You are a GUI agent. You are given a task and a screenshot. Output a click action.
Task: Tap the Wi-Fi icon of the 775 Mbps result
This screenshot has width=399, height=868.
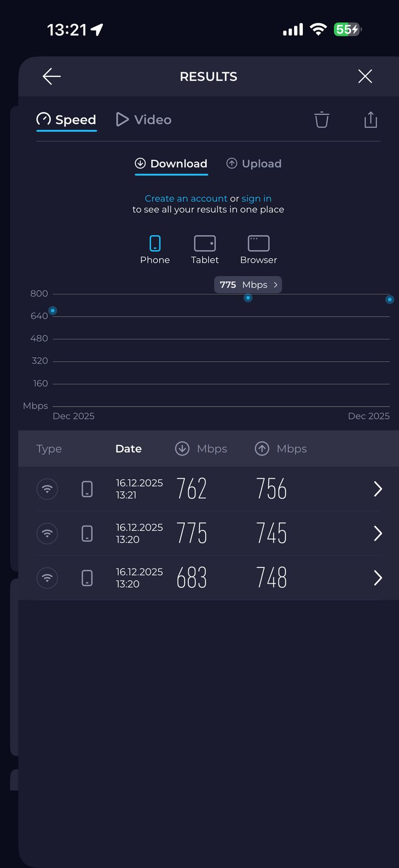pos(47,533)
